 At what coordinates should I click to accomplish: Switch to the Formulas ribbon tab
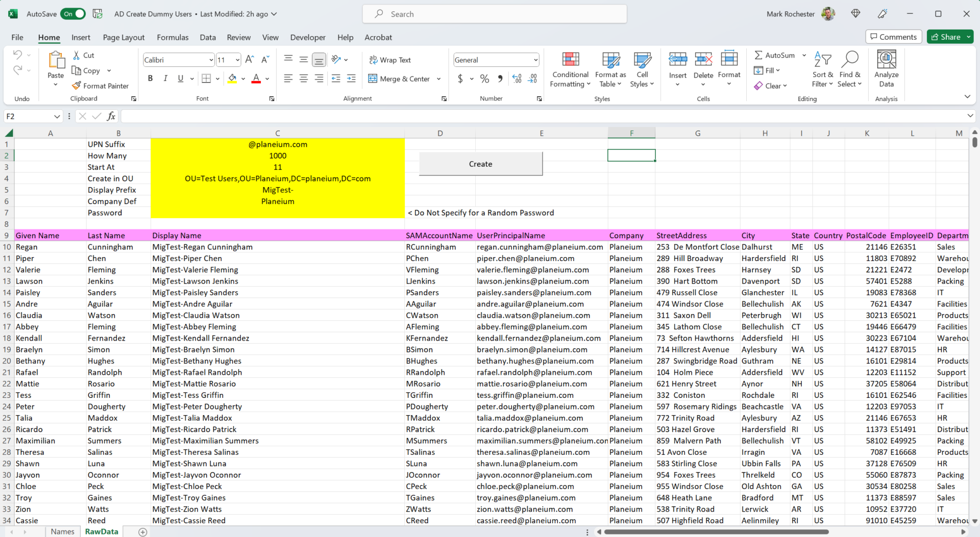tap(173, 37)
